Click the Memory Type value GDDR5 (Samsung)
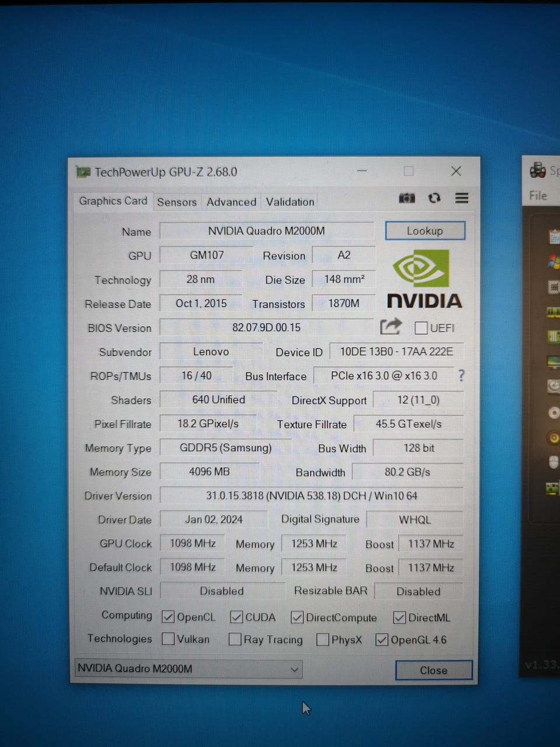Viewport: 560px width, 747px height. 226,448
